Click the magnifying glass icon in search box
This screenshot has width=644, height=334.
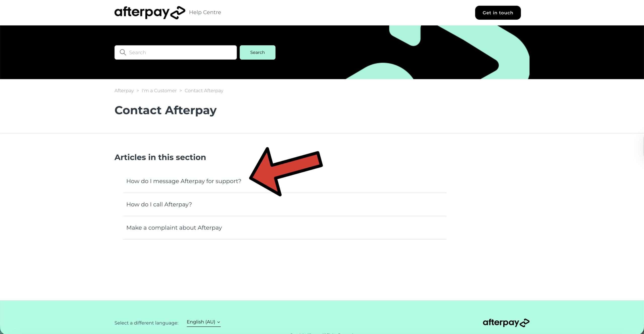coord(123,52)
